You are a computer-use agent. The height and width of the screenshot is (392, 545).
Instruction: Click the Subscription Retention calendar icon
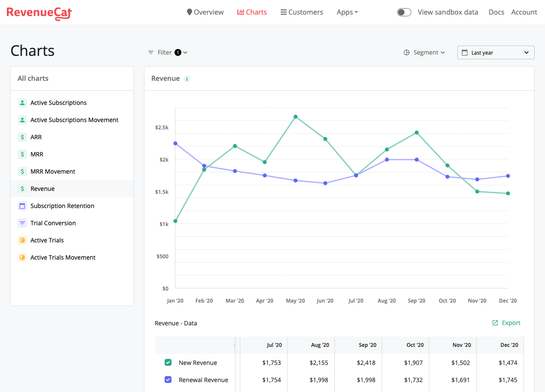pyautogui.click(x=22, y=206)
